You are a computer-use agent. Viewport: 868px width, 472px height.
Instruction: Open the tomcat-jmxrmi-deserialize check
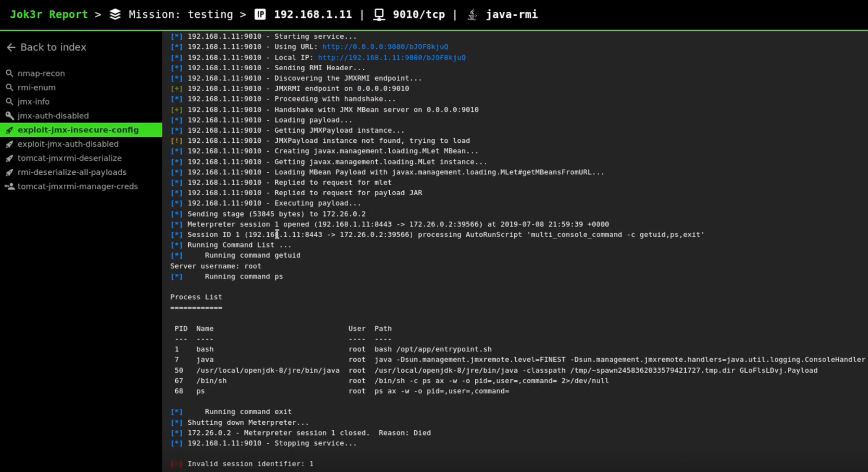pyautogui.click(x=69, y=158)
